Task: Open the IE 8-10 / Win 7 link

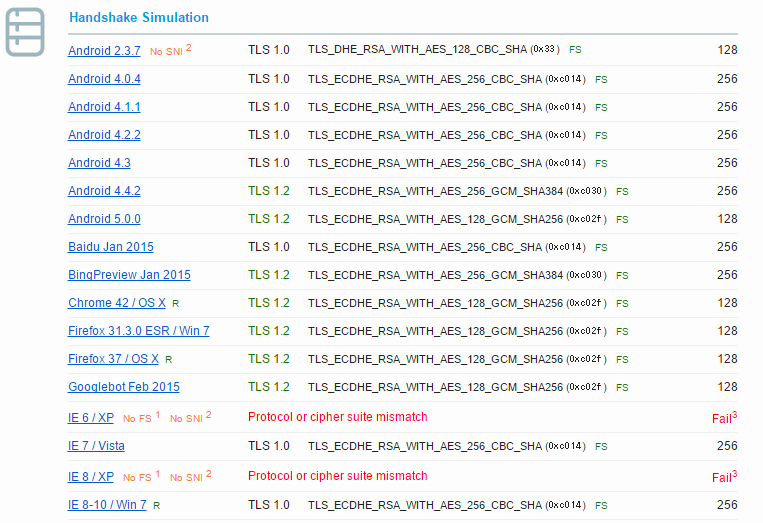Action: [107, 505]
